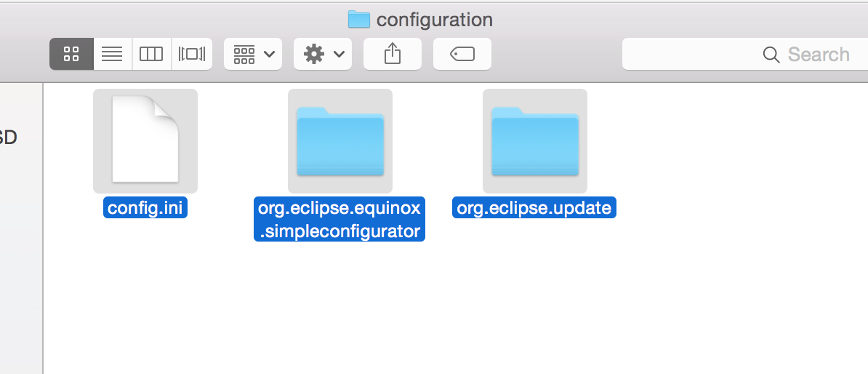Switch to Cover Flow view
The width and height of the screenshot is (868, 374).
coord(192,54)
